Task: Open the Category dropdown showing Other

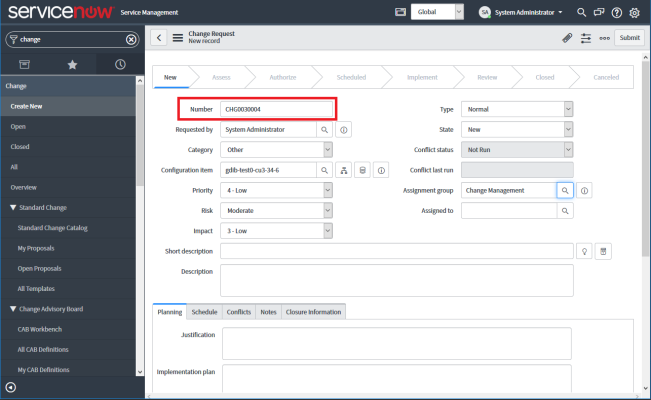Action: pyautogui.click(x=276, y=150)
